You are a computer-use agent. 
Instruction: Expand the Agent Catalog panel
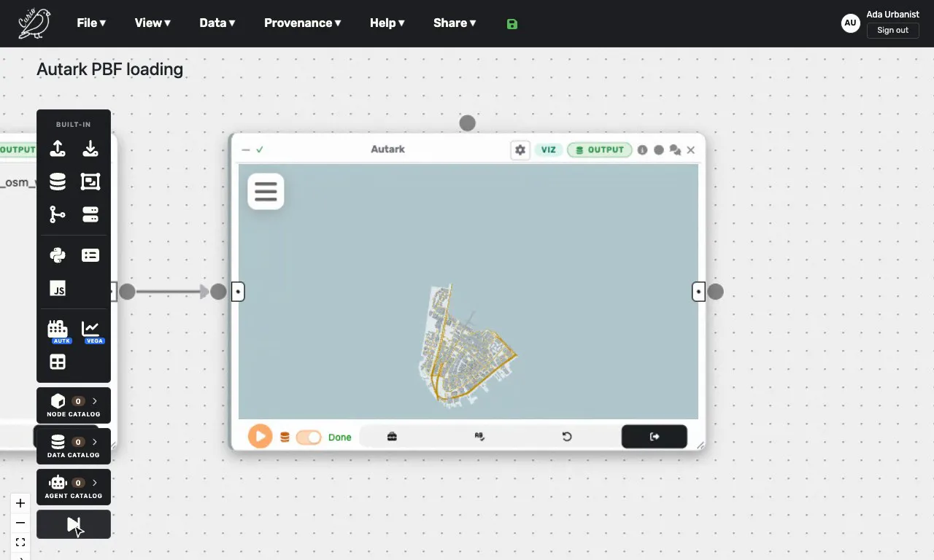tap(74, 487)
